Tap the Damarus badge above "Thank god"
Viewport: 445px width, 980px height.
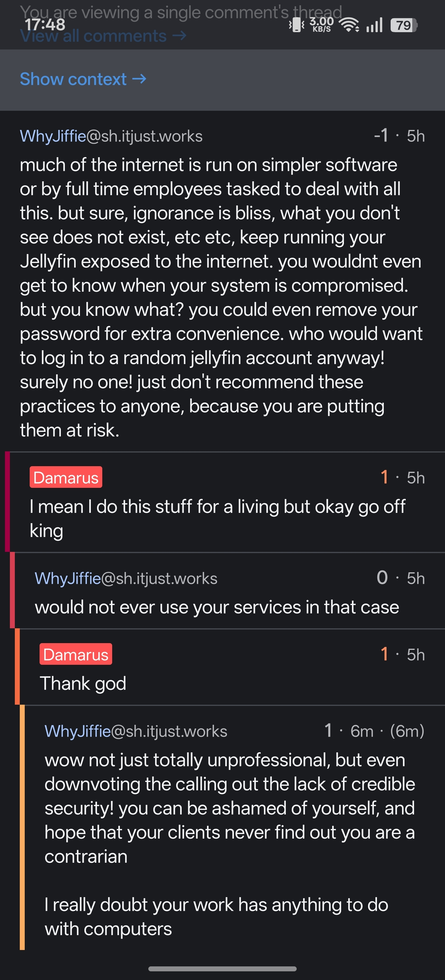76,654
